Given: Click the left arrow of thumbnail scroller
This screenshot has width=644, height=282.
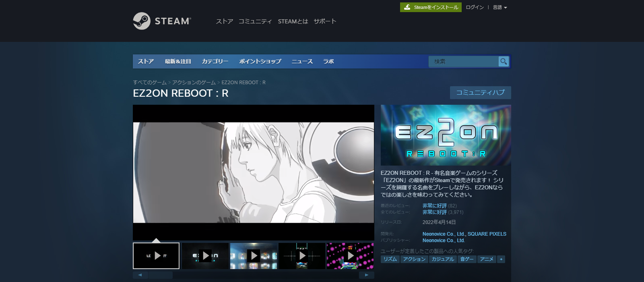Looking at the screenshot, I should click(140, 275).
